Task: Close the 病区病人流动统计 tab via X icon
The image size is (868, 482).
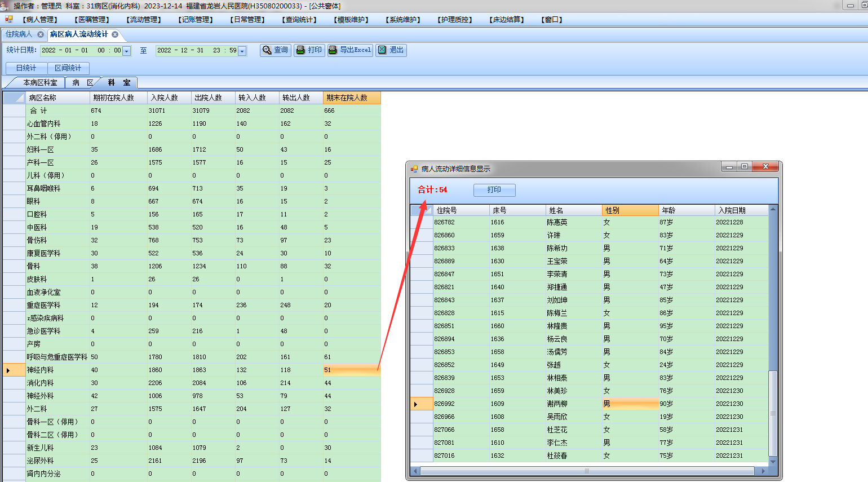Action: 115,34
